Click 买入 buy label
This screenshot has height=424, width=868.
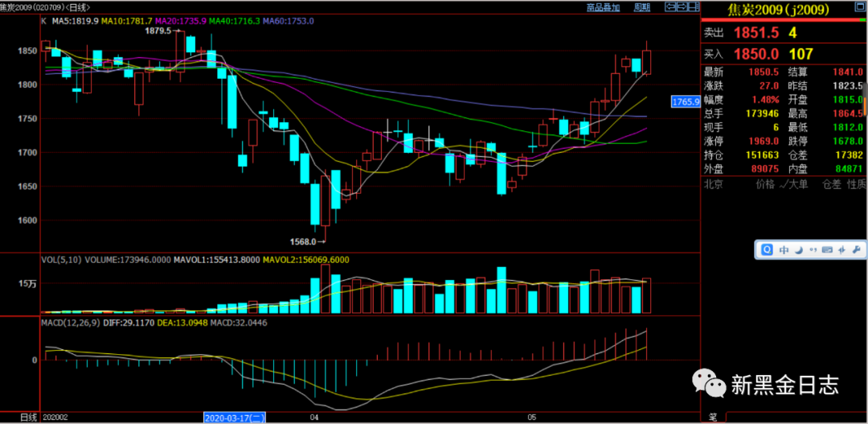pyautogui.click(x=714, y=55)
